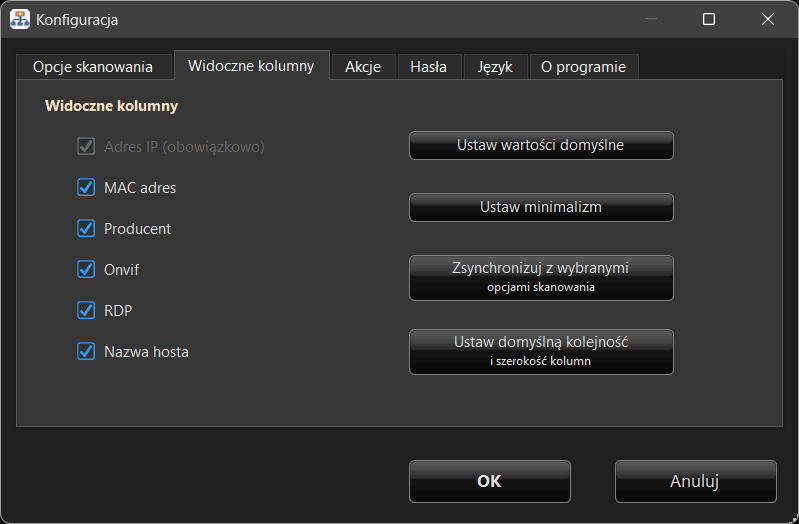The width and height of the screenshot is (799, 524).
Task: Open the Język tab
Action: (495, 67)
